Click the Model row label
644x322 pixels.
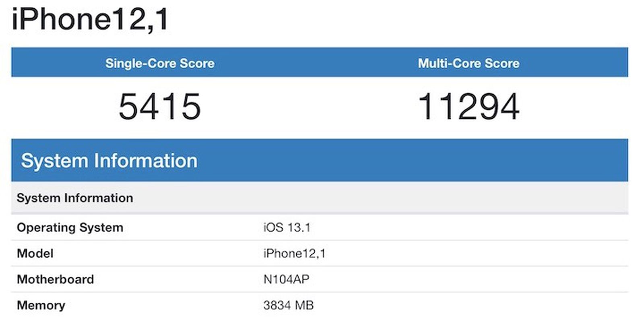[35, 254]
